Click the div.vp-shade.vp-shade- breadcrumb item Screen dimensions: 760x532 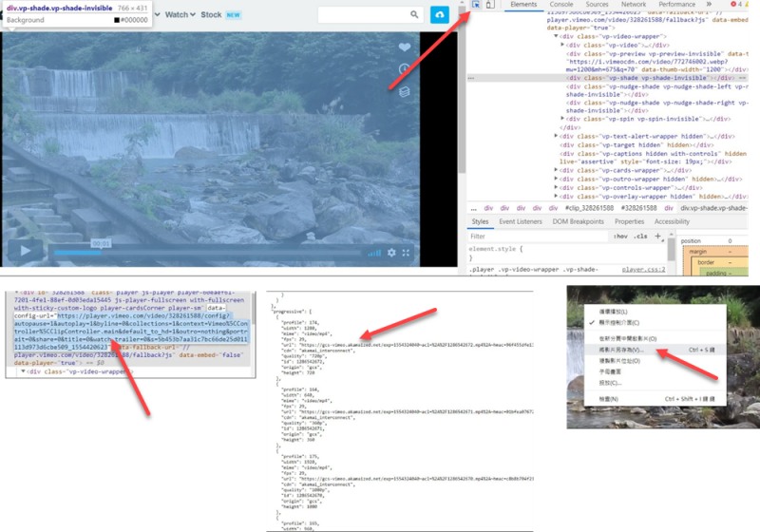point(713,208)
